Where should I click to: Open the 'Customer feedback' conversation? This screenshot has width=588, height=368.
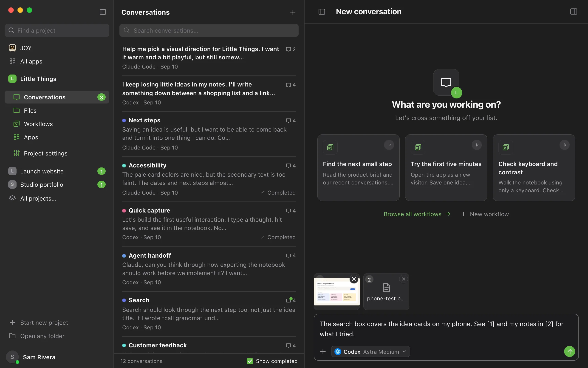(209, 346)
